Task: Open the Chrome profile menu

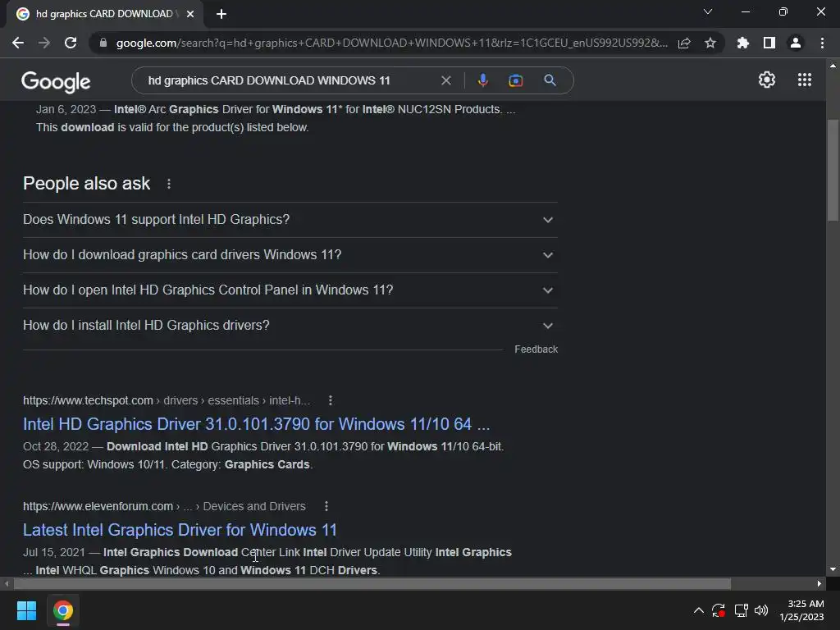Action: point(796,43)
